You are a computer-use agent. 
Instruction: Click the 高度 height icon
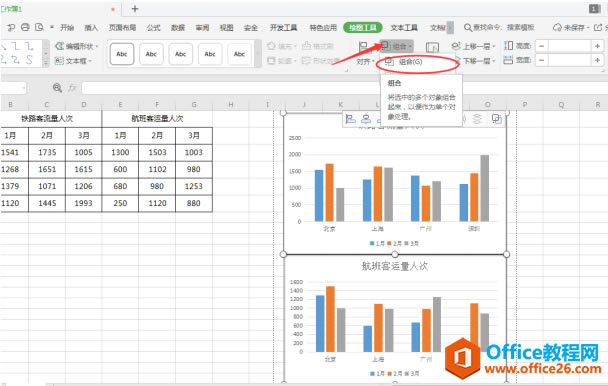pyautogui.click(x=508, y=46)
